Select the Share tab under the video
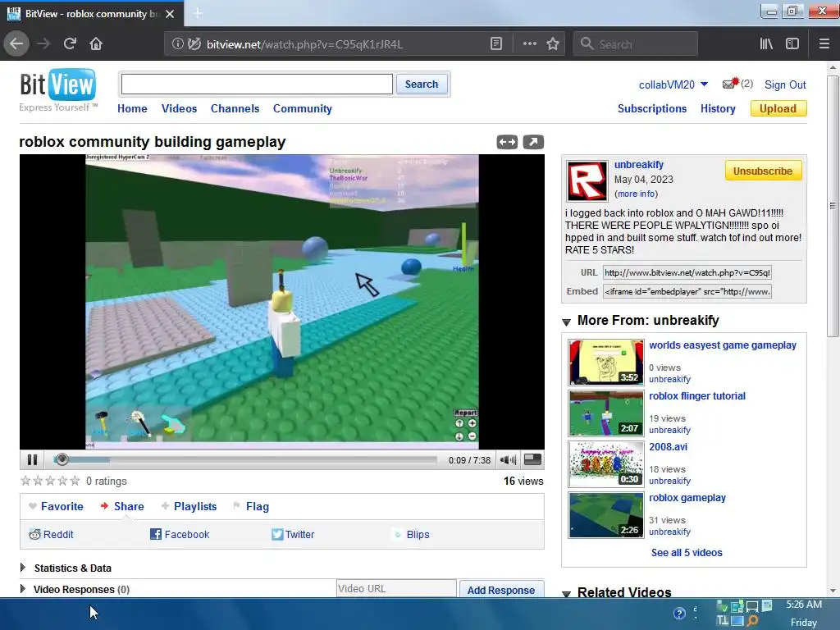The image size is (840, 630). (x=122, y=506)
